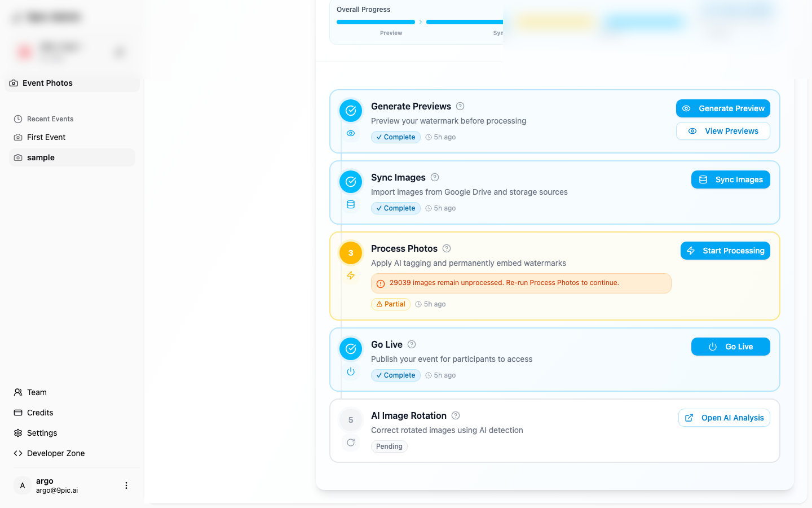The image size is (812, 508).
Task: Click the checkmark circle for Generate Previews step
Action: [351, 111]
